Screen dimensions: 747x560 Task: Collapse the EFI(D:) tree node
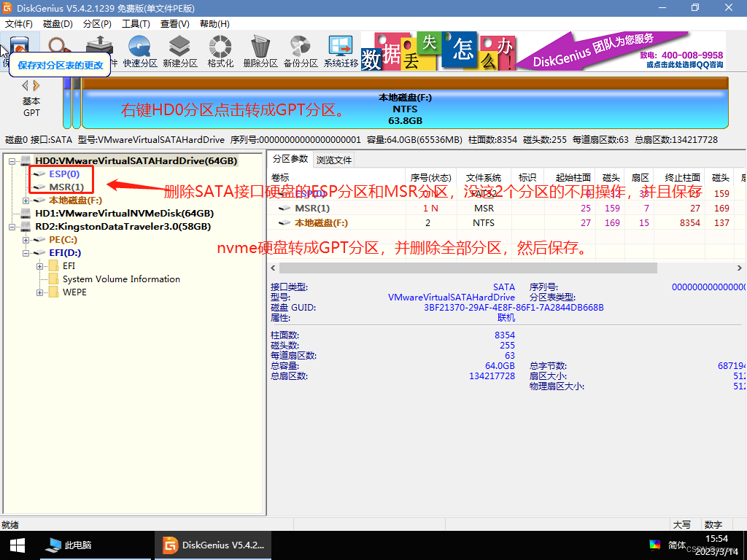click(26, 253)
